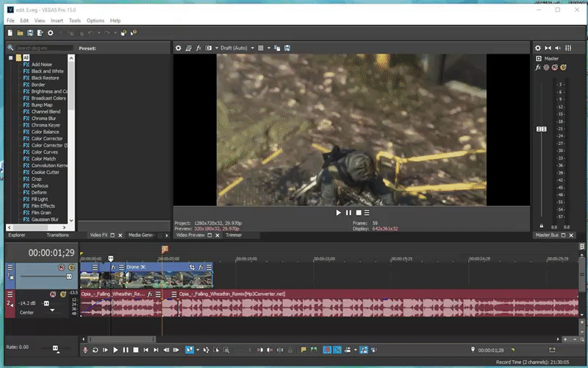Open a project with the folder icon
Viewport: 588px width, 368px height.
coord(21,33)
